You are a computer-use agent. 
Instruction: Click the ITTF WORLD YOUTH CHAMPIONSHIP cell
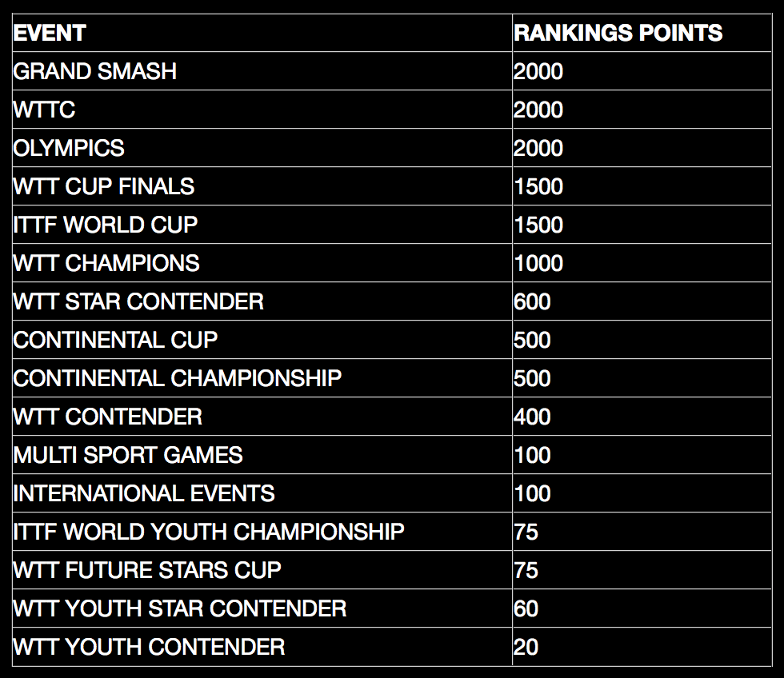pyautogui.click(x=209, y=532)
